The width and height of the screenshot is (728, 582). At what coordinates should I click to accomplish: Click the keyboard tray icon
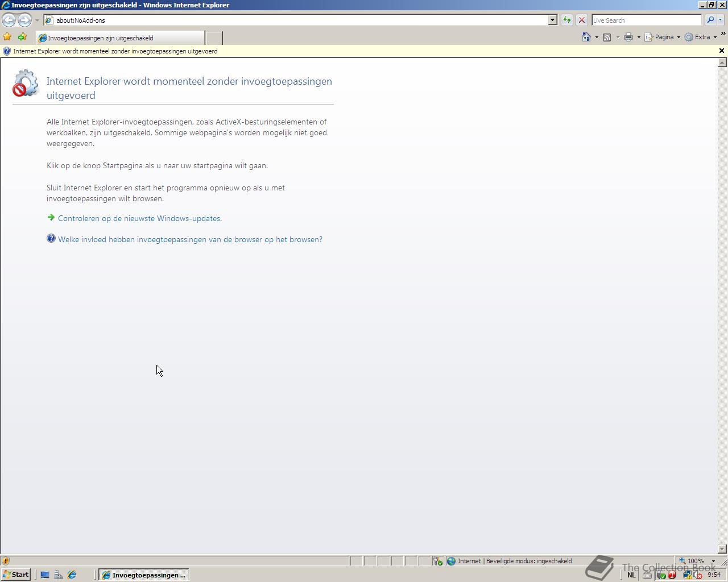(x=647, y=575)
